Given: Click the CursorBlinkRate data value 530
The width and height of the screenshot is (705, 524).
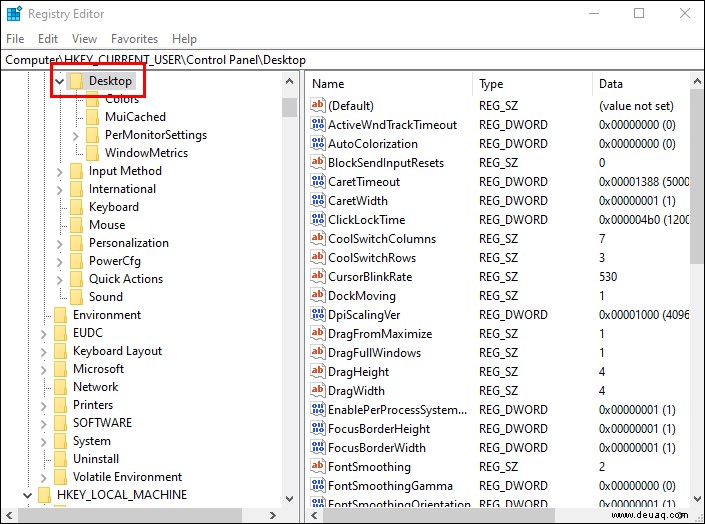Looking at the screenshot, I should tap(608, 276).
